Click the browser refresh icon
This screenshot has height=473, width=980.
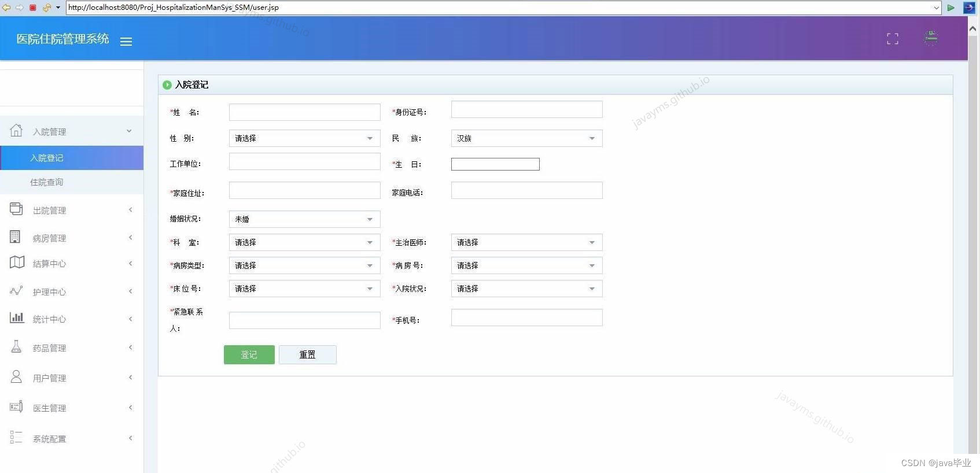click(x=47, y=8)
